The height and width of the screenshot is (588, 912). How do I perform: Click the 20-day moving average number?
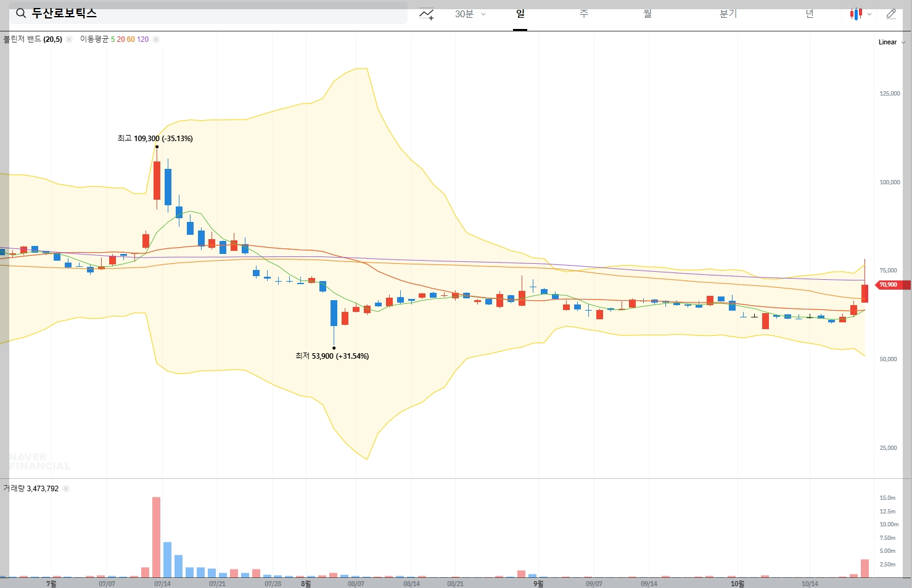121,39
